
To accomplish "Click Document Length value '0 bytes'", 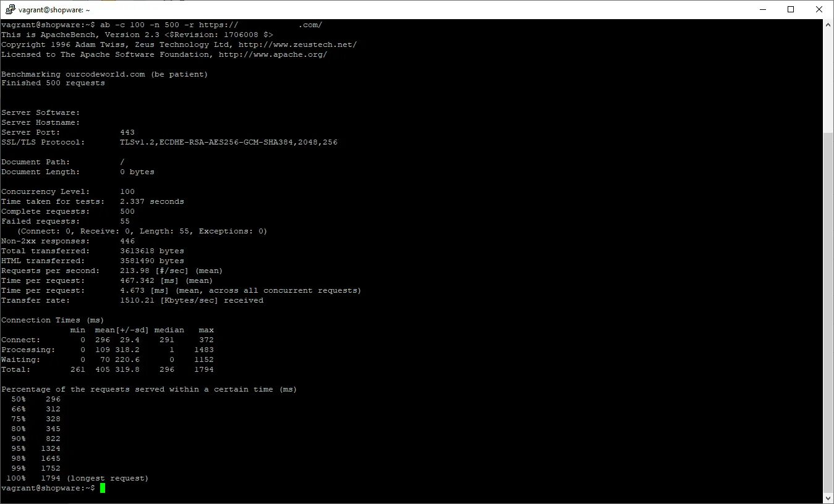I will point(137,172).
